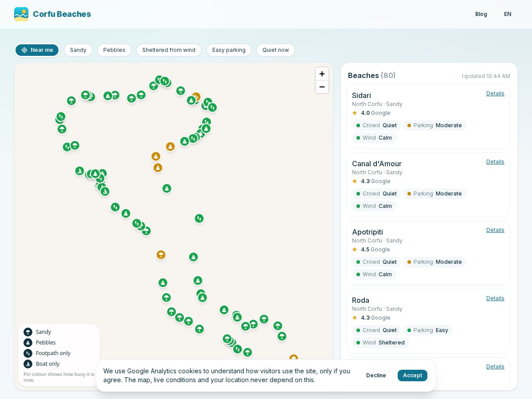Decline analytics cookies
532x399 pixels.
376,376
